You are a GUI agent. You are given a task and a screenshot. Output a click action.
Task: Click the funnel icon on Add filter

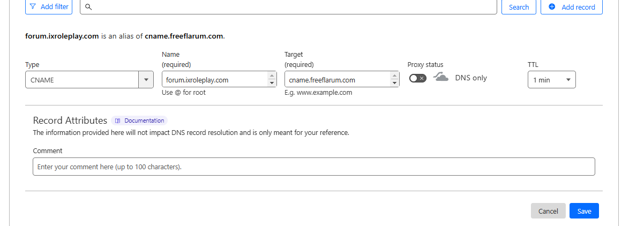point(33,7)
